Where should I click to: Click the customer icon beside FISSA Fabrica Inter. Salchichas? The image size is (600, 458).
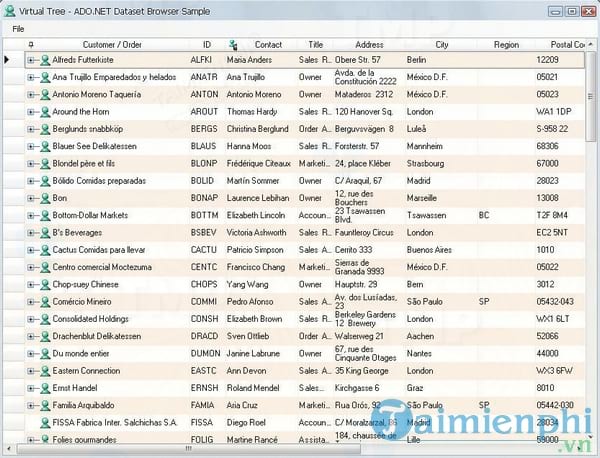45,422
